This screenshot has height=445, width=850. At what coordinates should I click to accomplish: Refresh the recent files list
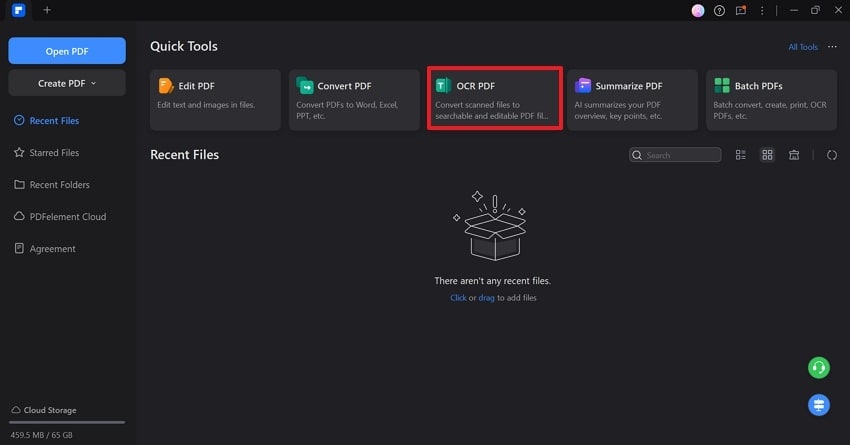pyautogui.click(x=832, y=155)
